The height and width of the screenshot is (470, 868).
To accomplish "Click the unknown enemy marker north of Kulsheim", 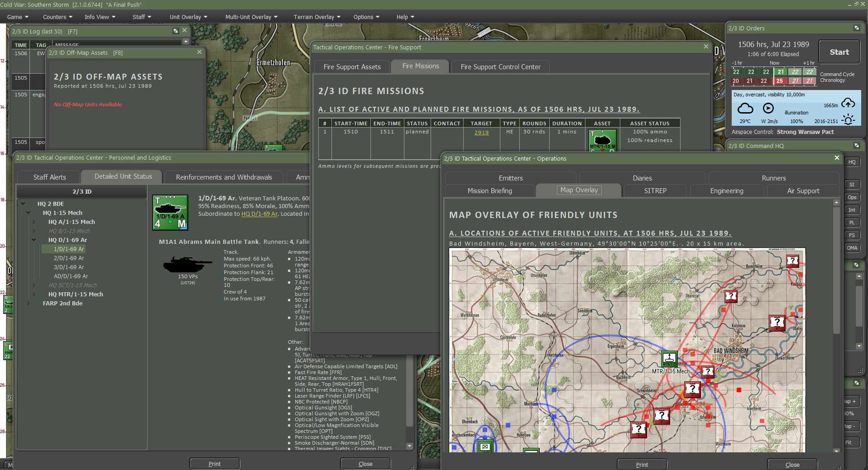I will 731,297.
